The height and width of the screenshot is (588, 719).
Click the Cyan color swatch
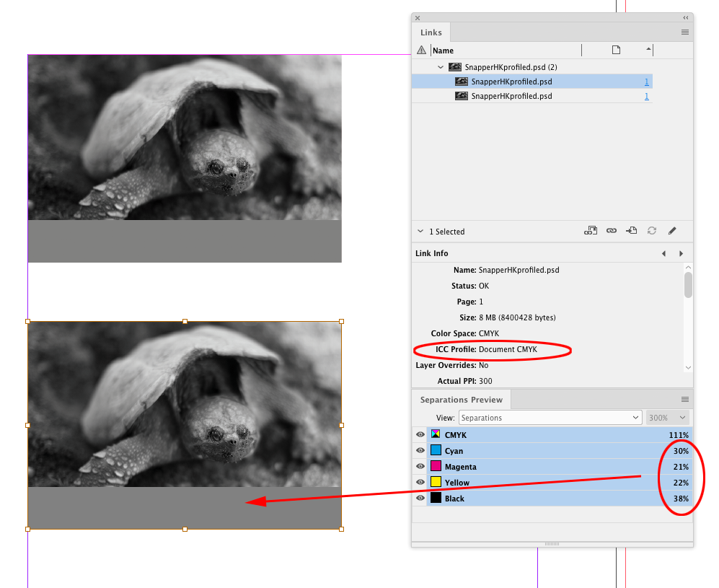[436, 450]
